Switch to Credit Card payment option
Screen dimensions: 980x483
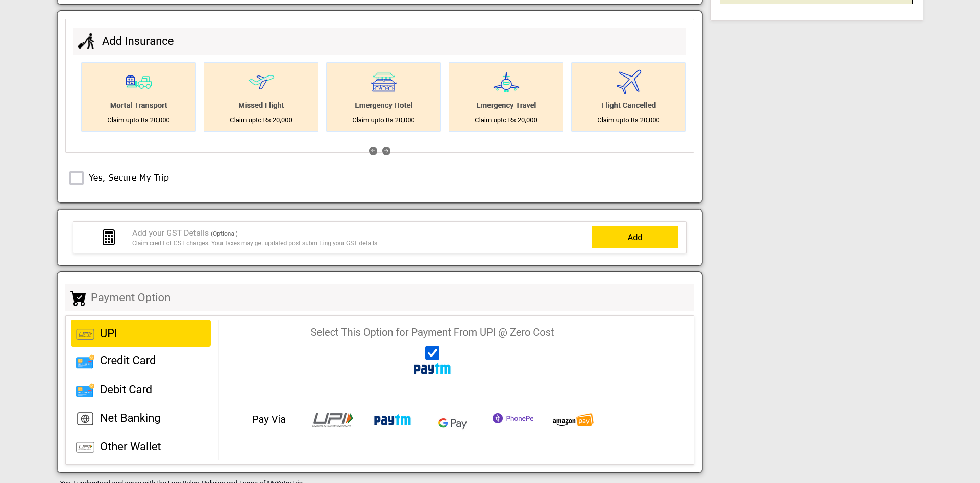click(x=141, y=361)
